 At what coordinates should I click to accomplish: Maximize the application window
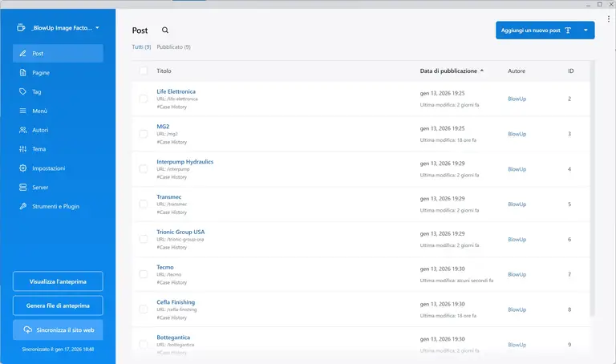tap(599, 4)
